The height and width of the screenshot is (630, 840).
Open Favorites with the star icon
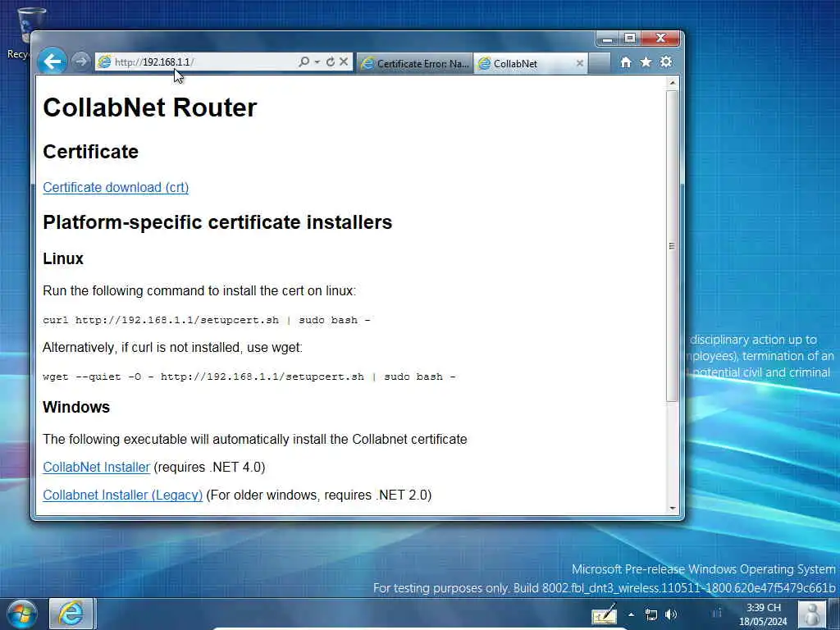646,62
